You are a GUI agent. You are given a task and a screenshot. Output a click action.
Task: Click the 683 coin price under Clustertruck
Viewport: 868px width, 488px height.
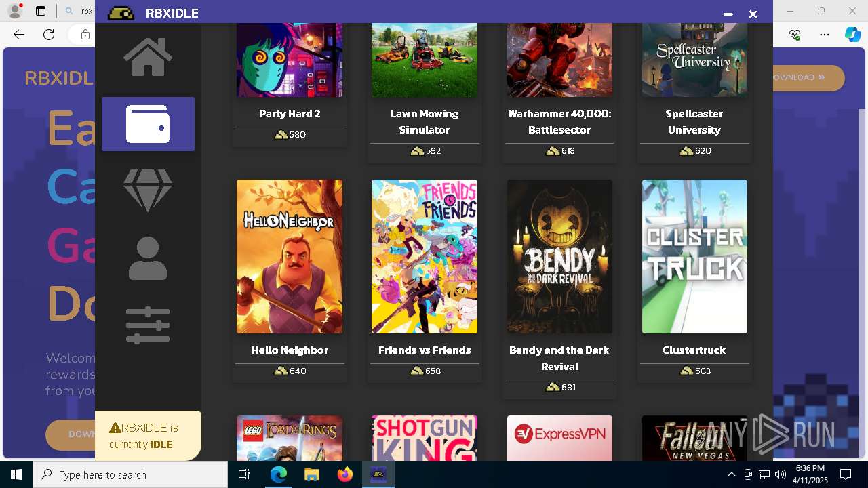[695, 371]
